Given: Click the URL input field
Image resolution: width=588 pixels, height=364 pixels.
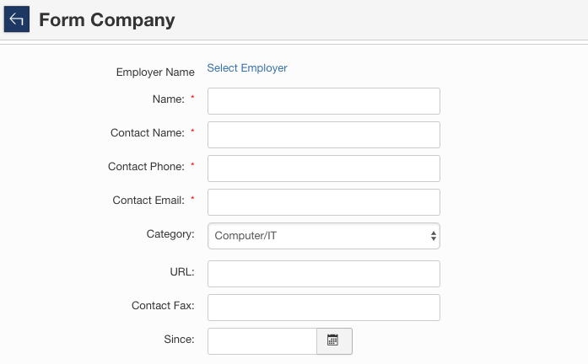Looking at the screenshot, I should click(324, 274).
